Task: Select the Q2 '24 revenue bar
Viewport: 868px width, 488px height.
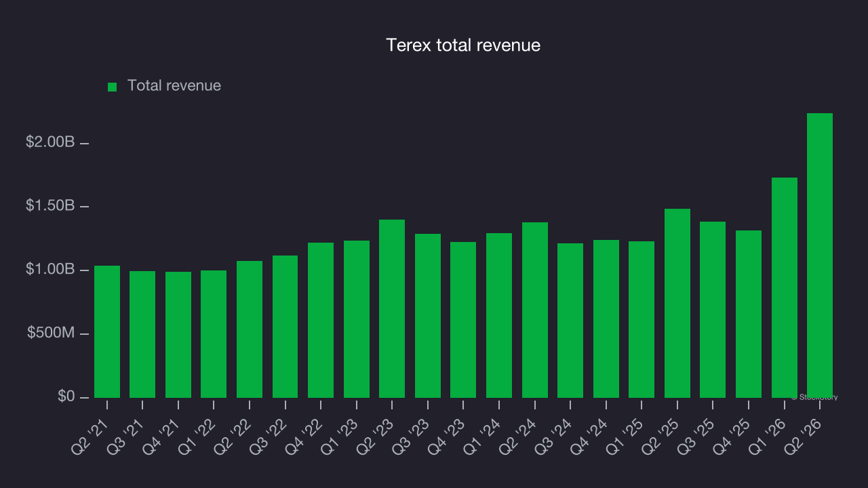Action: (535, 310)
